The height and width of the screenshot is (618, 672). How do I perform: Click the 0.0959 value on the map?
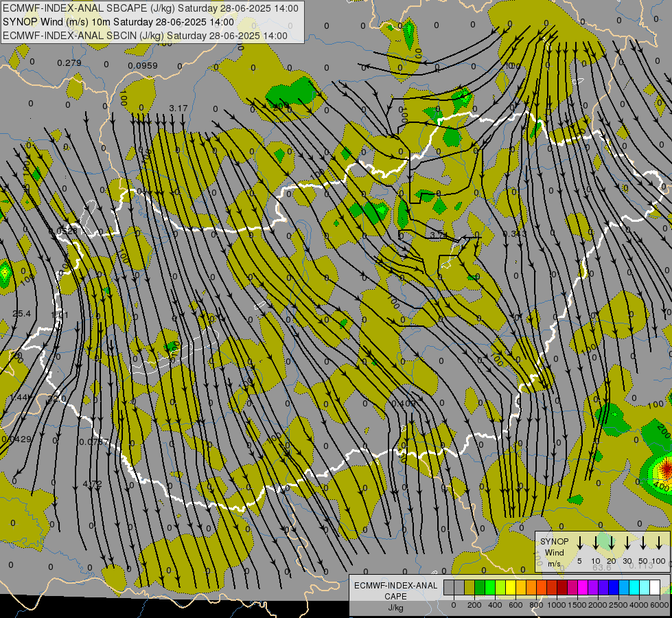pyautogui.click(x=143, y=66)
